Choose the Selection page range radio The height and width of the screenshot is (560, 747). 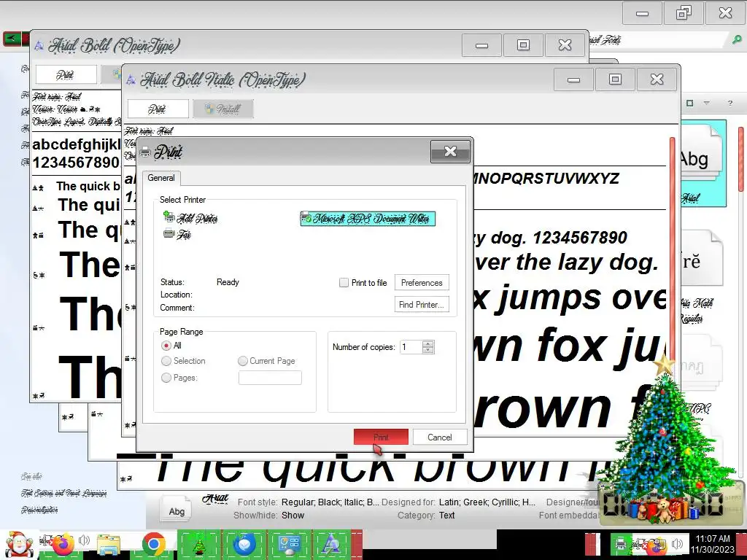point(166,361)
